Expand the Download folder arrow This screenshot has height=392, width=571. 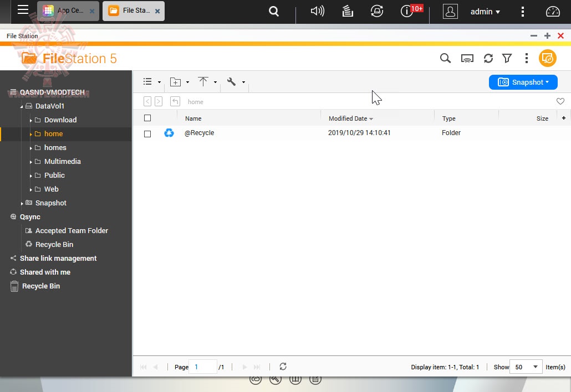click(x=31, y=120)
